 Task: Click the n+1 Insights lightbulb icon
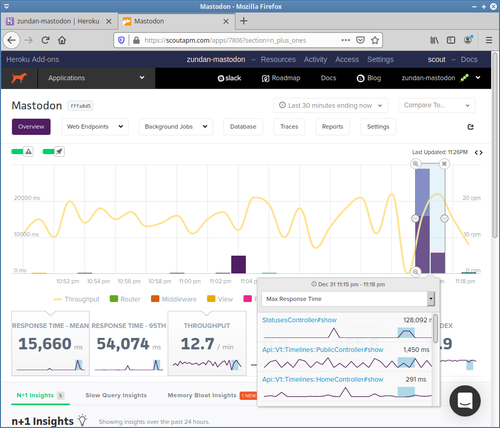pos(82,420)
